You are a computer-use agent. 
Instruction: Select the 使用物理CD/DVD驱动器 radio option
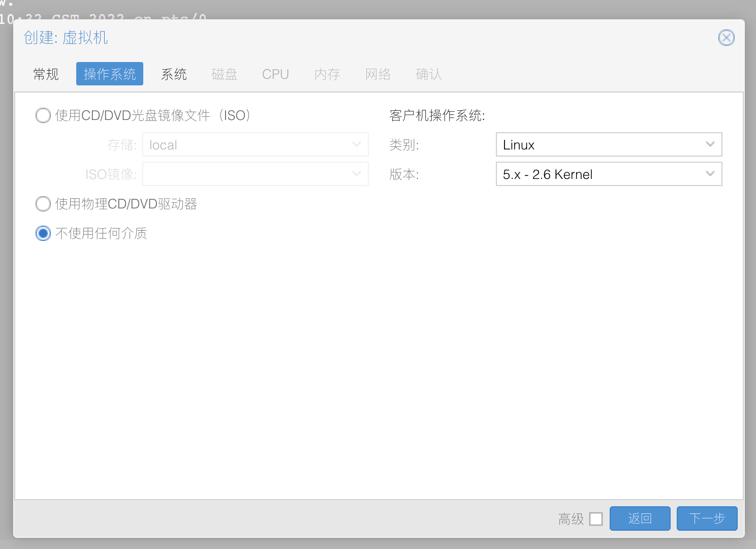pyautogui.click(x=43, y=204)
